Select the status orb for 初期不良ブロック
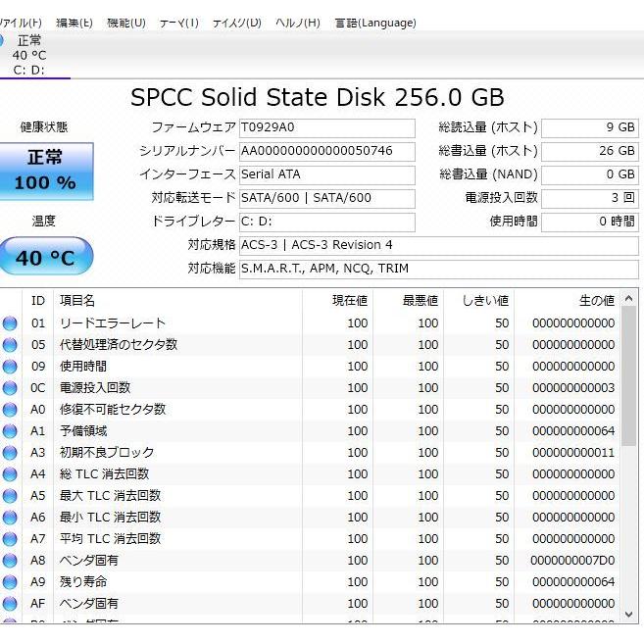This screenshot has height=644, width=644. coord(10,453)
